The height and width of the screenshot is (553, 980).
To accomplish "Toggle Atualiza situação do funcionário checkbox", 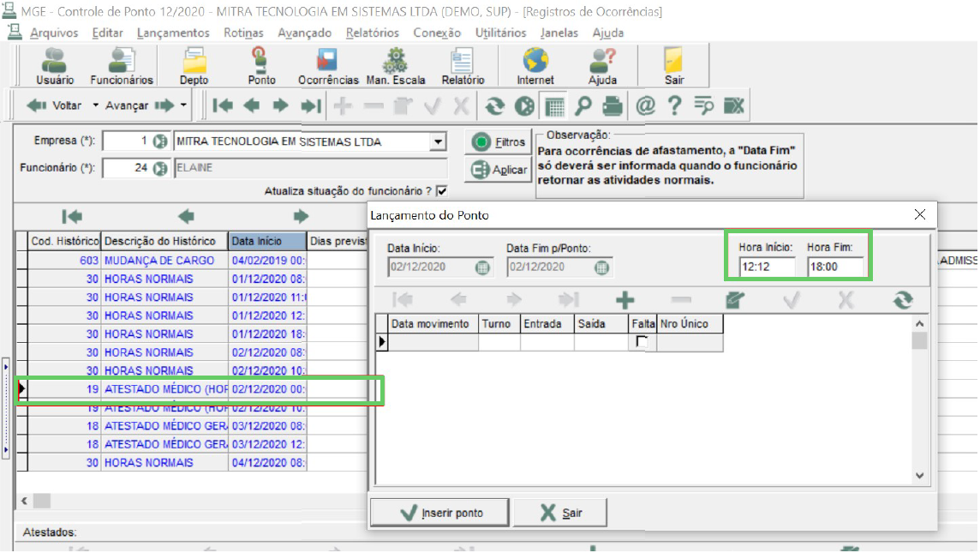I will (x=442, y=191).
